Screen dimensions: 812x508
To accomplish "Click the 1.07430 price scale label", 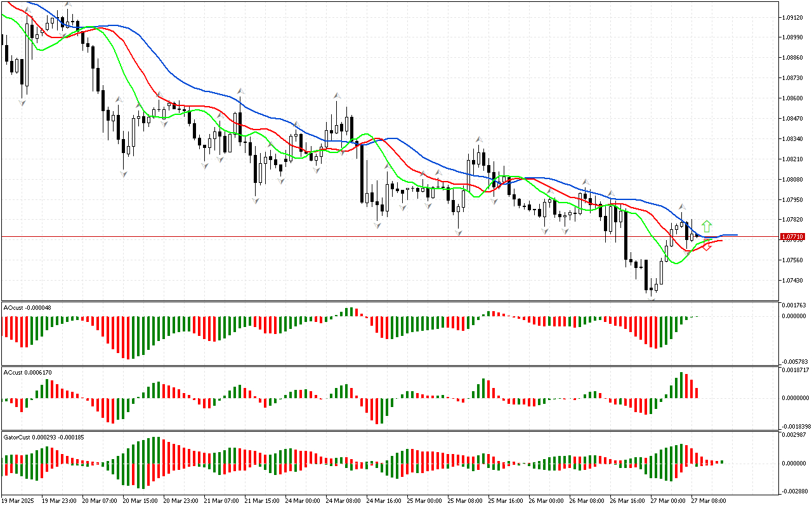I will pyautogui.click(x=794, y=281).
